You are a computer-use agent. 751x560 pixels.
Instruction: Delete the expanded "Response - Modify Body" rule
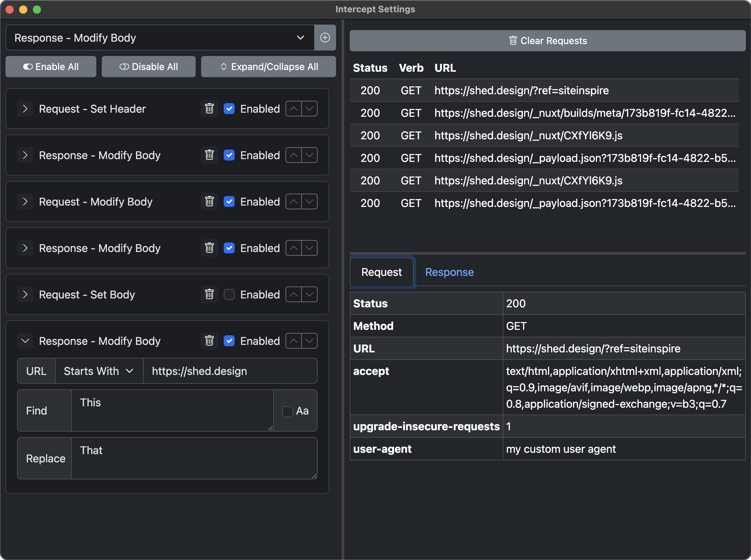pos(209,341)
